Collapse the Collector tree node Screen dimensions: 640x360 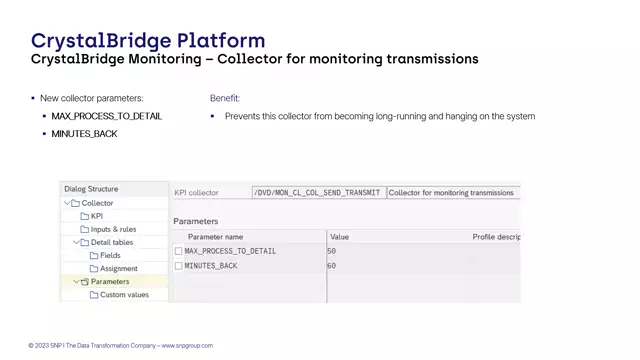pos(67,203)
